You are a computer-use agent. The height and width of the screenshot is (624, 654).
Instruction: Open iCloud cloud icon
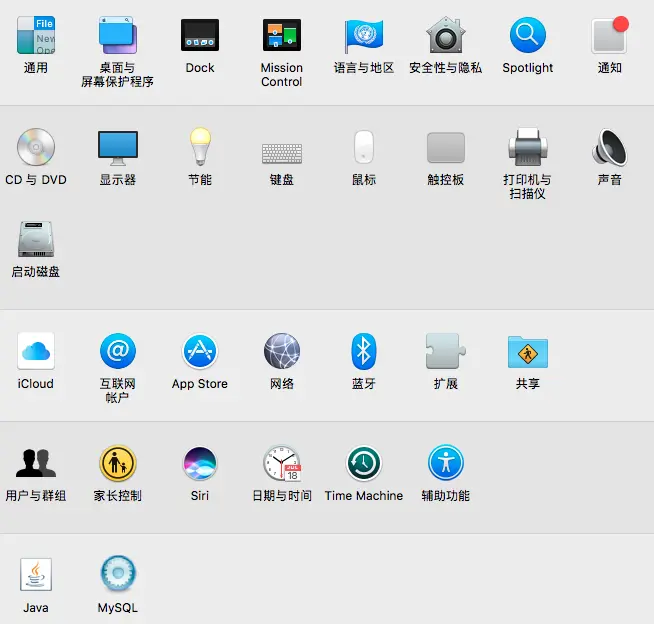tap(36, 351)
